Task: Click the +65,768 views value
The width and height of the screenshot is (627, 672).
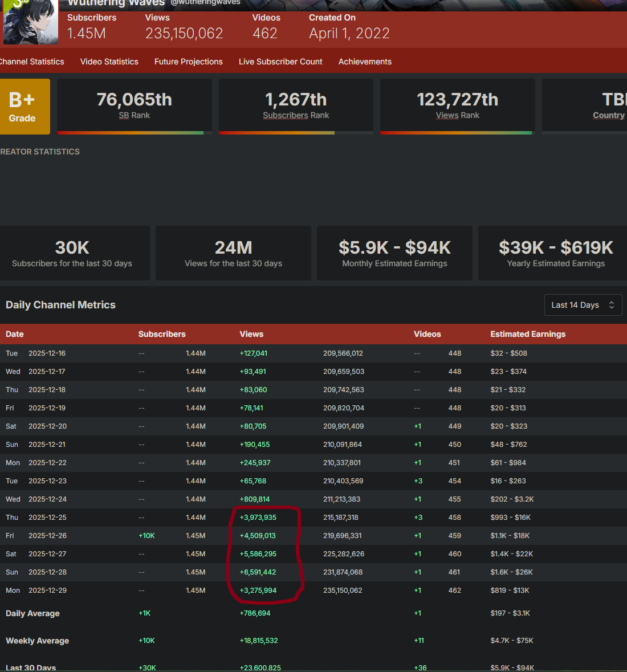Action: point(253,481)
